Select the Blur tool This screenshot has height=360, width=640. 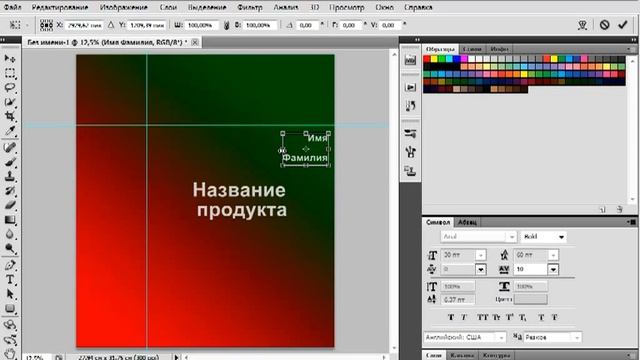point(10,234)
